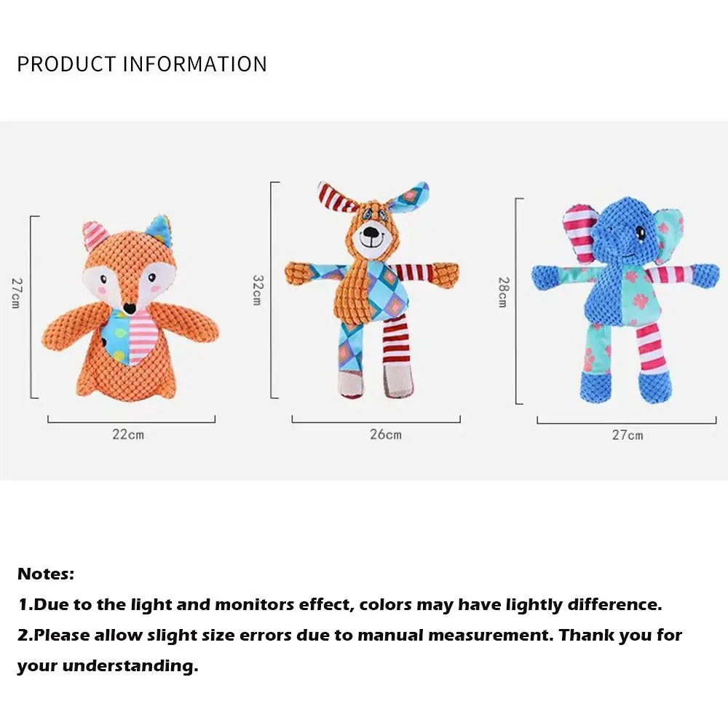Click the orange fox plush toy

132,313
